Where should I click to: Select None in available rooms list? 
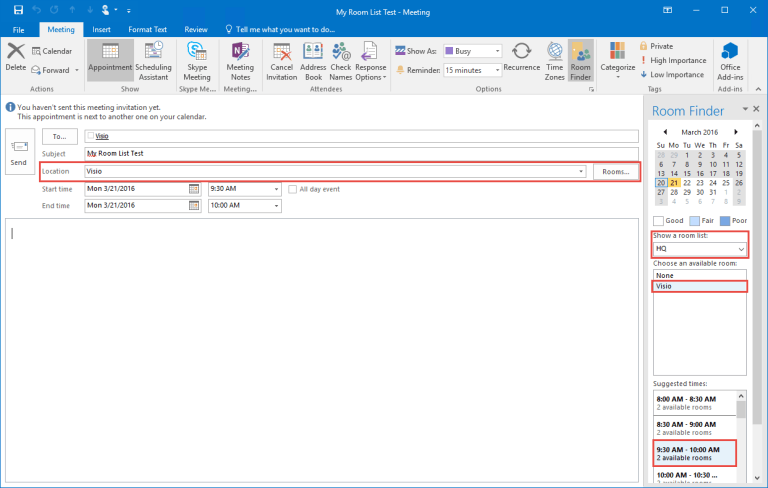(x=699, y=275)
